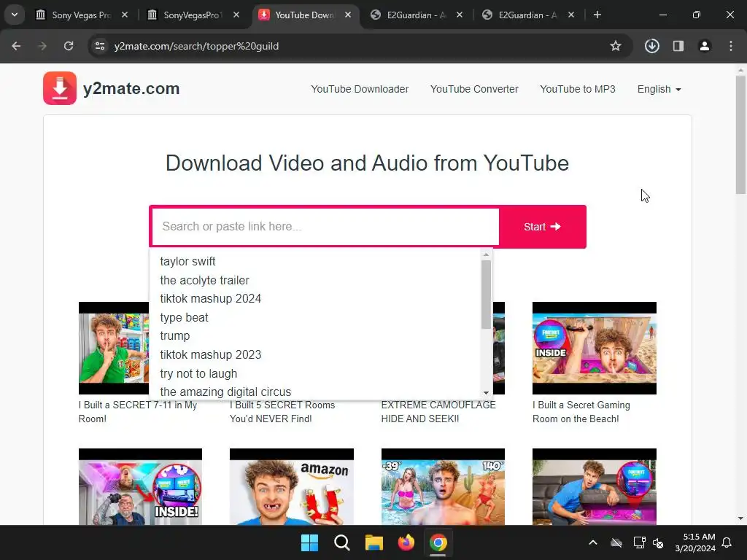747x560 pixels.
Task: Open File Explorer from taskbar
Action: (x=374, y=542)
